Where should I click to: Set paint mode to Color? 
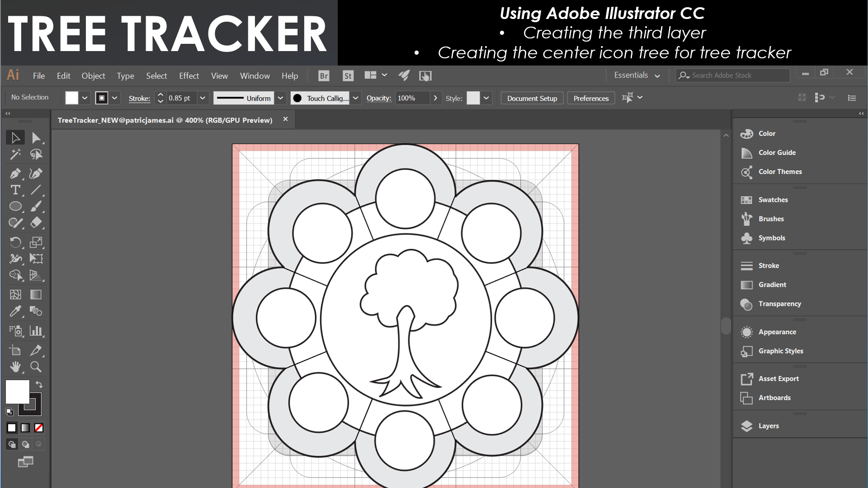[12, 427]
